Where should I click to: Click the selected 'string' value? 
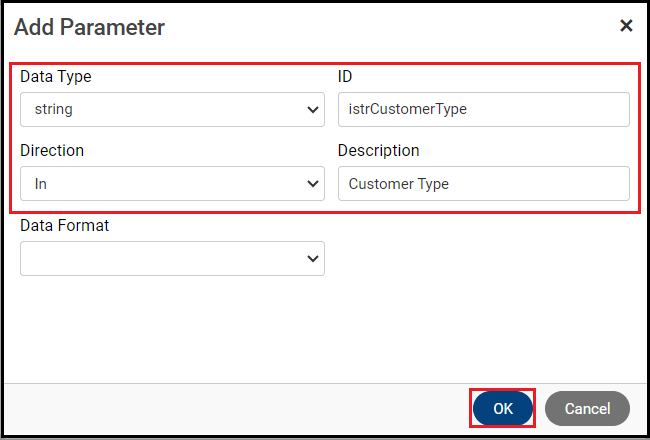53,110
